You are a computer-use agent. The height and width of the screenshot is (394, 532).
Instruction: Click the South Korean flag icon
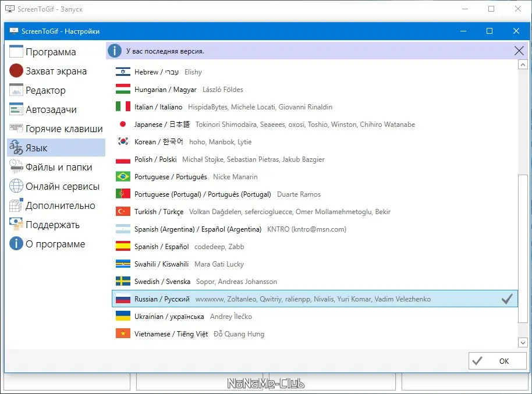click(x=123, y=141)
